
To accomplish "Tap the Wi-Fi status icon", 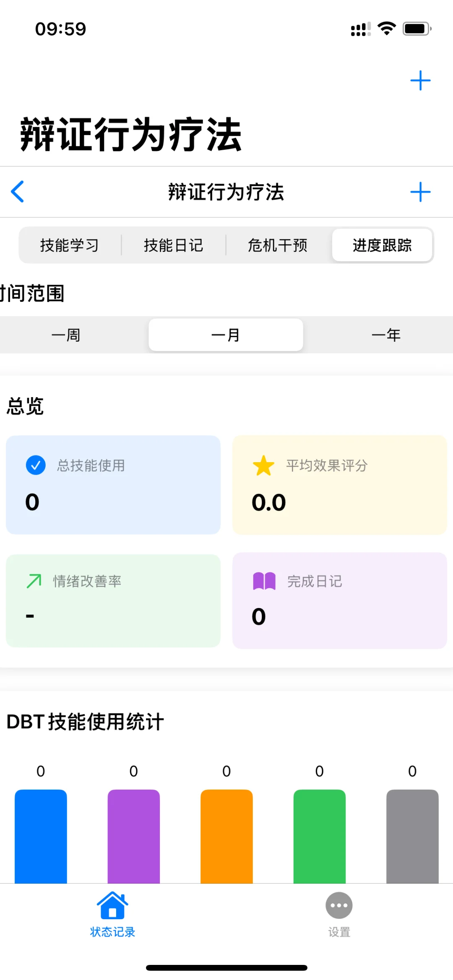I will tap(387, 29).
